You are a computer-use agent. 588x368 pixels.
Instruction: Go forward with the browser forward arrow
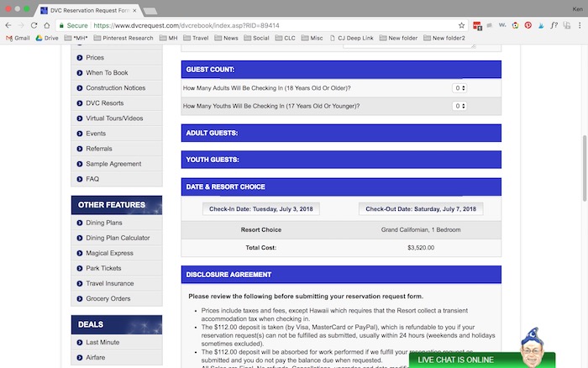click(21, 25)
